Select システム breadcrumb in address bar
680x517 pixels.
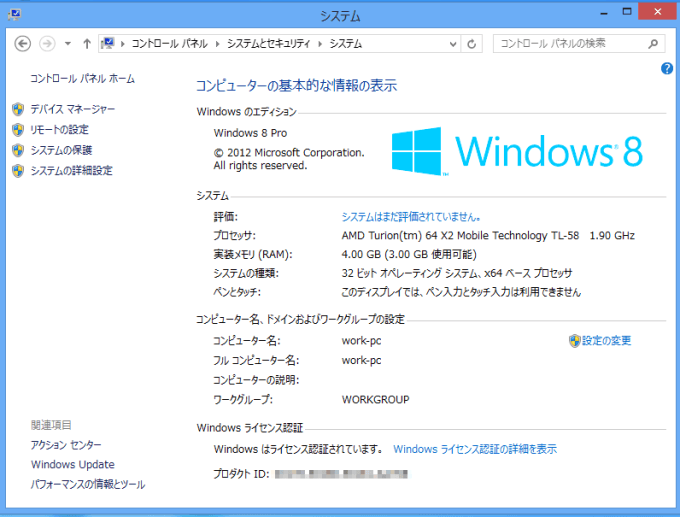pos(346,44)
